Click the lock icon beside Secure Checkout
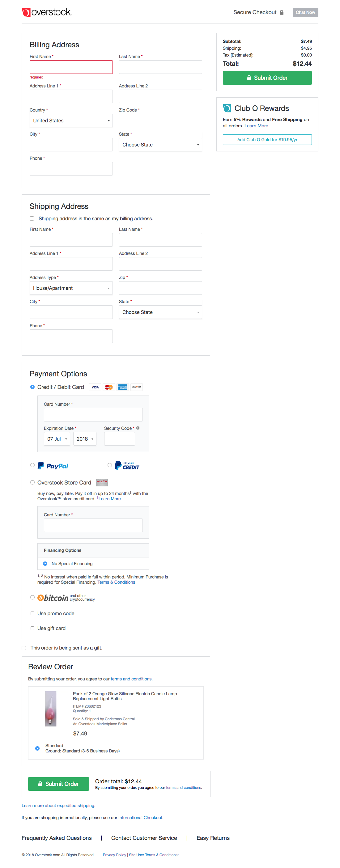Image resolution: width=340 pixels, height=868 pixels. (282, 12)
